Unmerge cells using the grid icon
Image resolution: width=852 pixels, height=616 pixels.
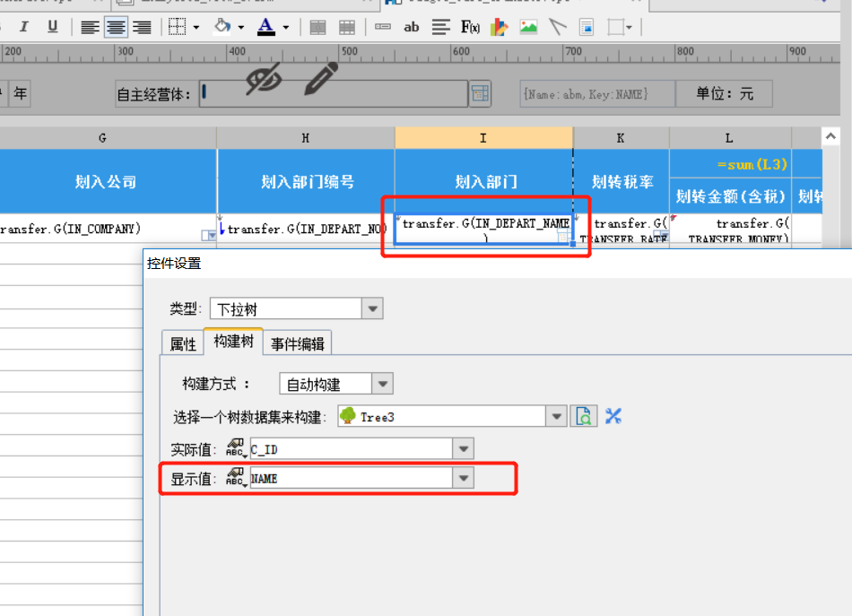(x=347, y=27)
